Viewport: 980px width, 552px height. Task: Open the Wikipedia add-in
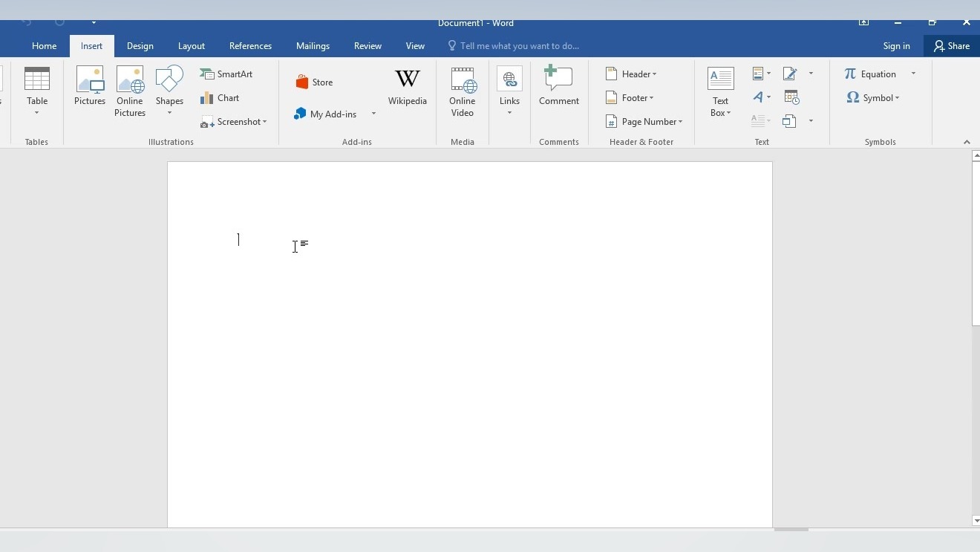tap(408, 88)
